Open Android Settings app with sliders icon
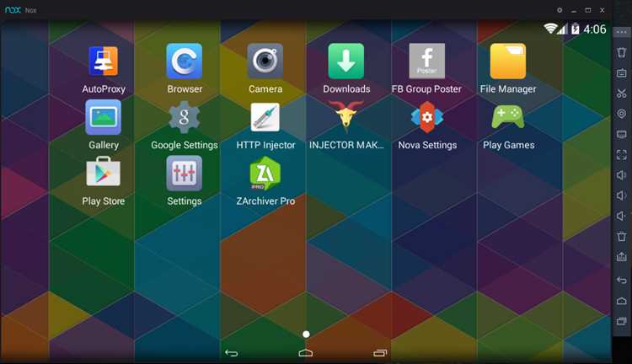Viewport: 632px width, 364px height. 185,174
